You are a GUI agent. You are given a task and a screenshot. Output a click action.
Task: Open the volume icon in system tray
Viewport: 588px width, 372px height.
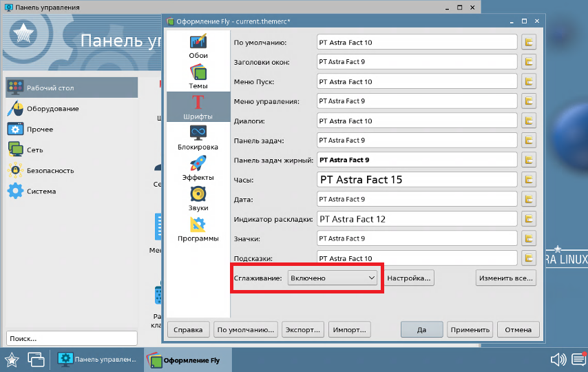[558, 359]
